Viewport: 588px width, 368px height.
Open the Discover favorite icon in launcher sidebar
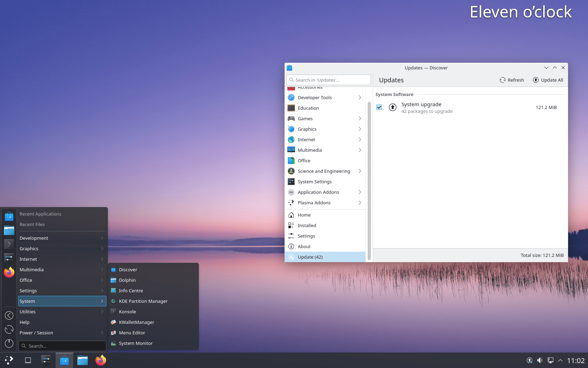(x=9, y=216)
